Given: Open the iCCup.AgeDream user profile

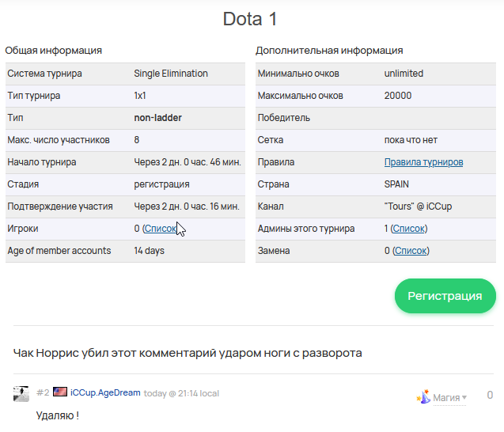Looking at the screenshot, I should tap(105, 392).
